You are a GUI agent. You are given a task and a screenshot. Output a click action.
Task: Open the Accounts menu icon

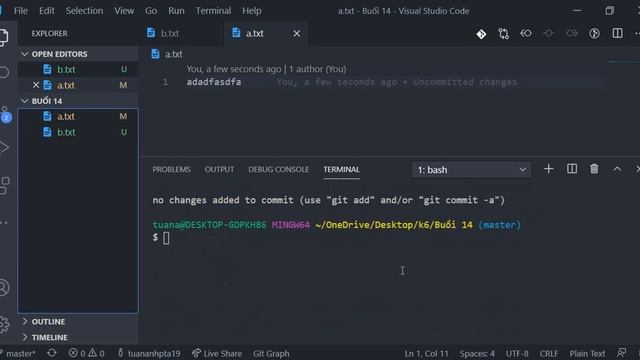pyautogui.click(x=4, y=287)
